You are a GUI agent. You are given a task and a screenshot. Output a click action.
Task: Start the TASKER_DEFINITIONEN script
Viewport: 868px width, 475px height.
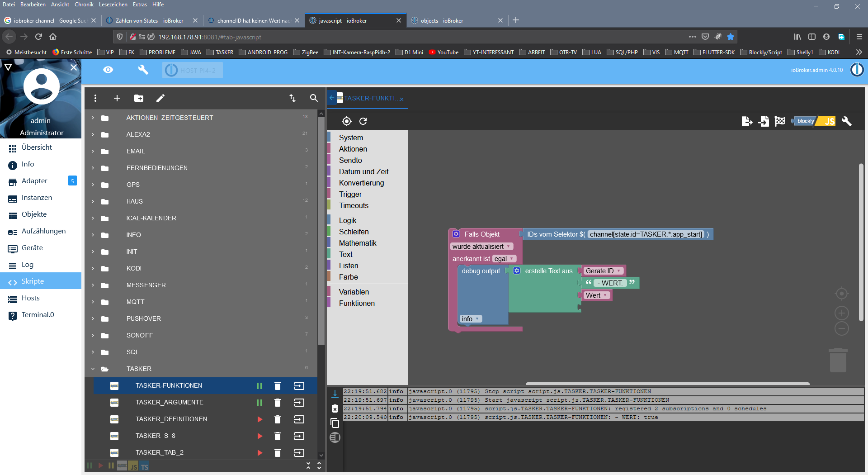[259, 419]
